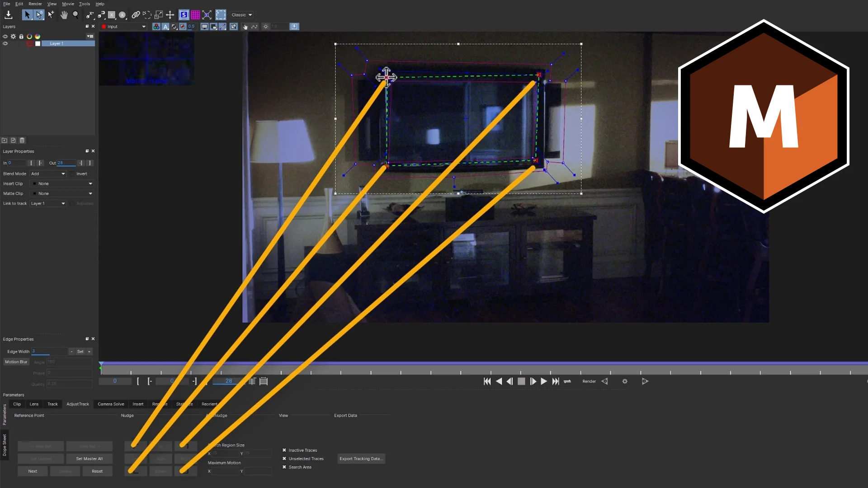Image resolution: width=868 pixels, height=488 pixels.
Task: Enable the Invert checkbox beside Blend Mode
Action: [72, 174]
